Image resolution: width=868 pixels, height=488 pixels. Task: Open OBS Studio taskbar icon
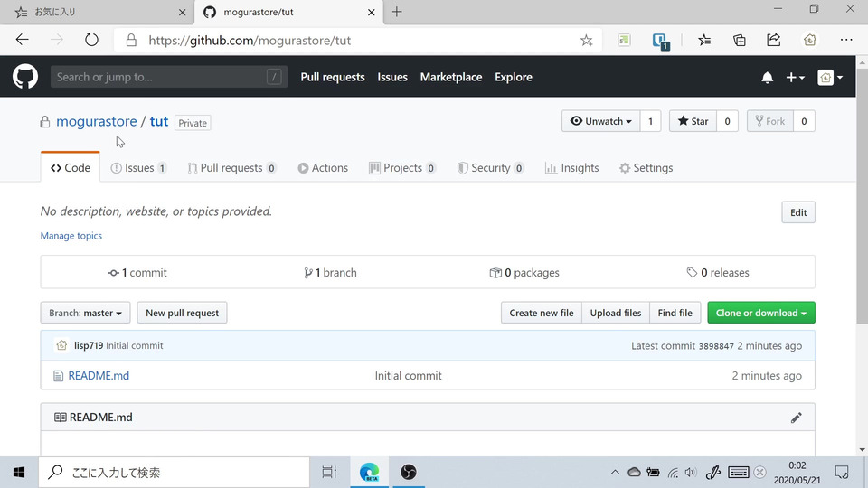pos(409,473)
